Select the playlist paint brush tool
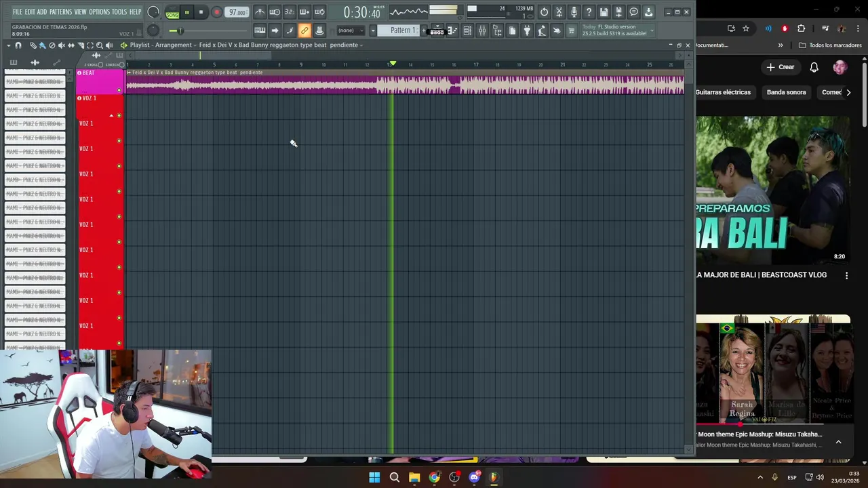This screenshot has height=488, width=868. pos(42,45)
